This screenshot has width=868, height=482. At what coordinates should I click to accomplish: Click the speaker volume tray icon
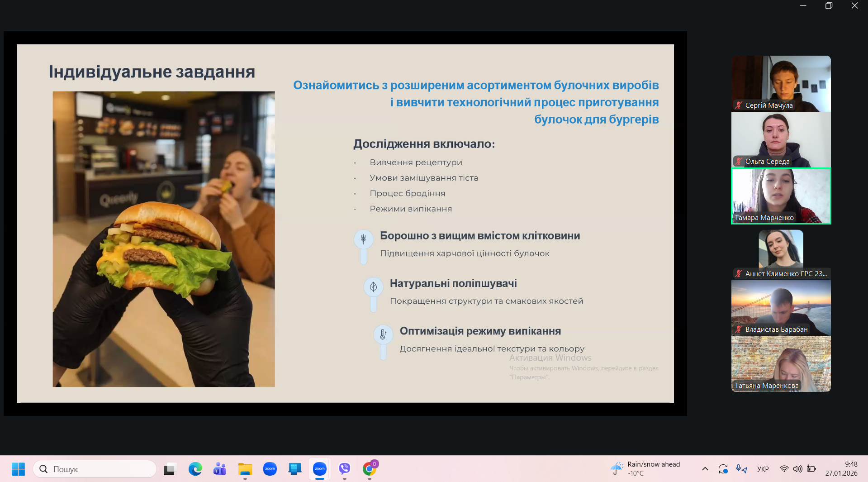[x=797, y=469]
